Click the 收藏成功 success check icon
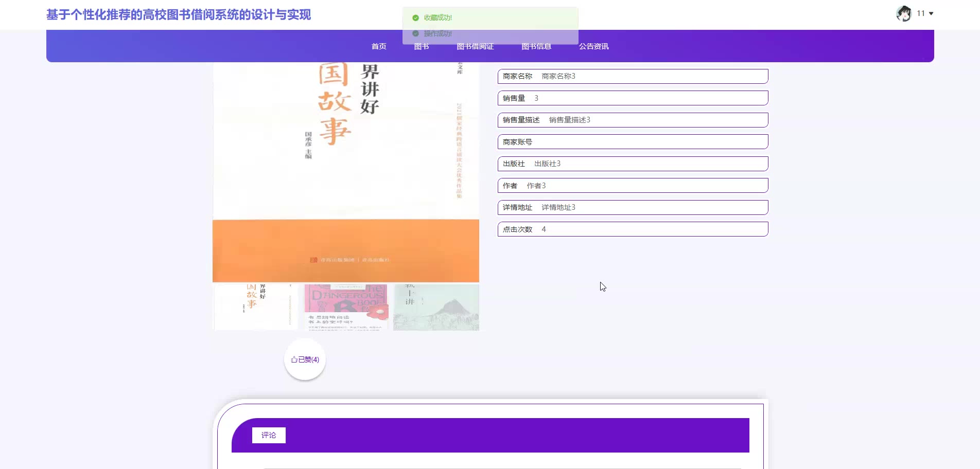 (415, 17)
